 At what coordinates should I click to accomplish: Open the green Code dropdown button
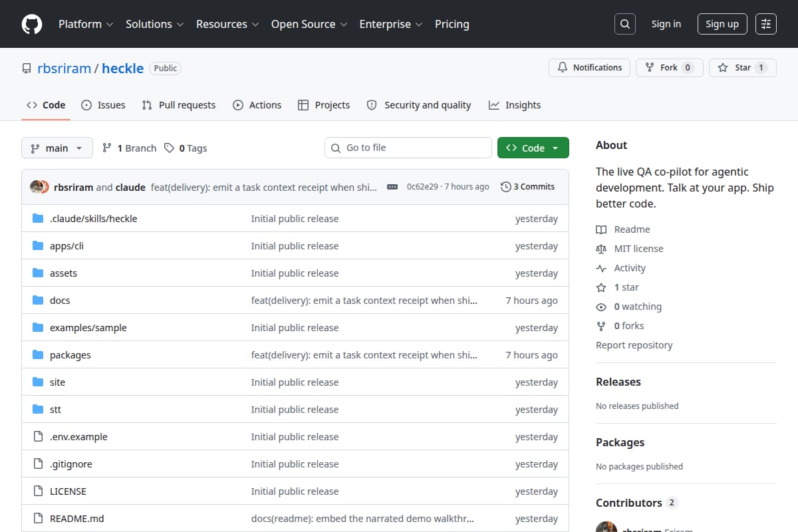click(x=533, y=148)
